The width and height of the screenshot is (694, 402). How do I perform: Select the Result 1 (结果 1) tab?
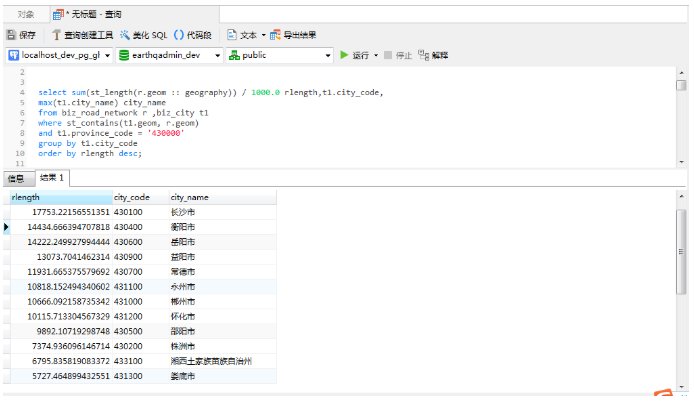[52, 178]
